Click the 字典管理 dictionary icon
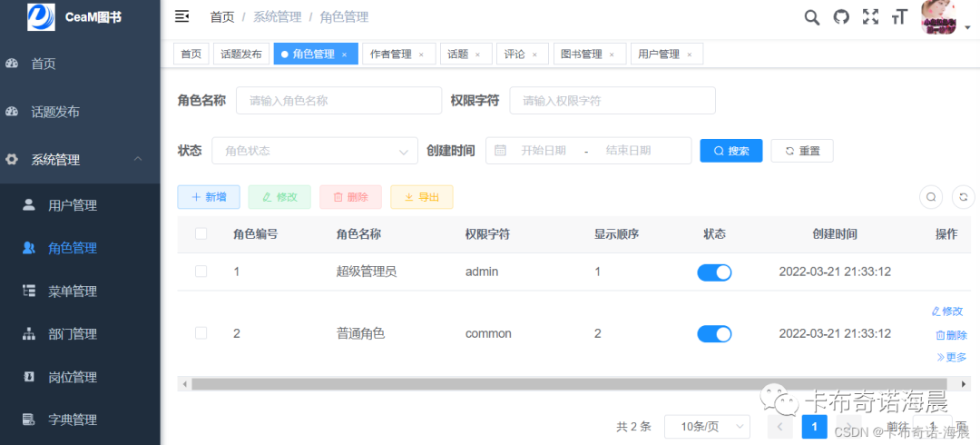Screen dimensions: 980x445 coord(29,420)
